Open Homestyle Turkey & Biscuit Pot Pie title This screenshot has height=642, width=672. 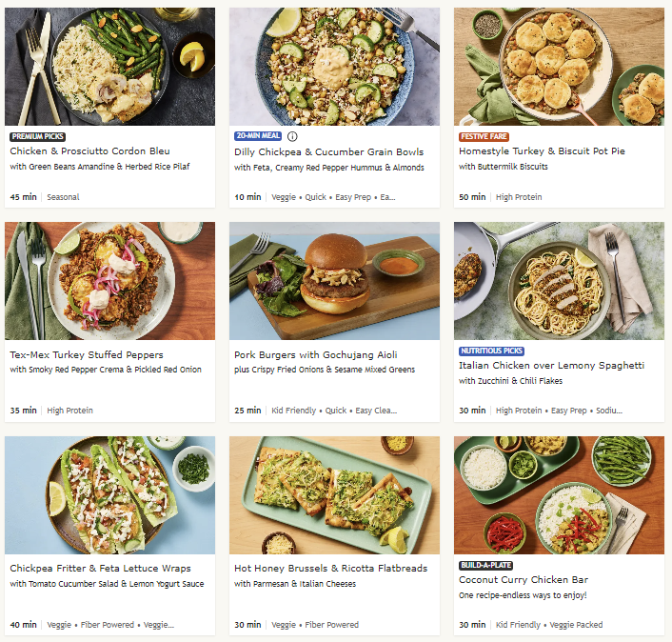[542, 150]
